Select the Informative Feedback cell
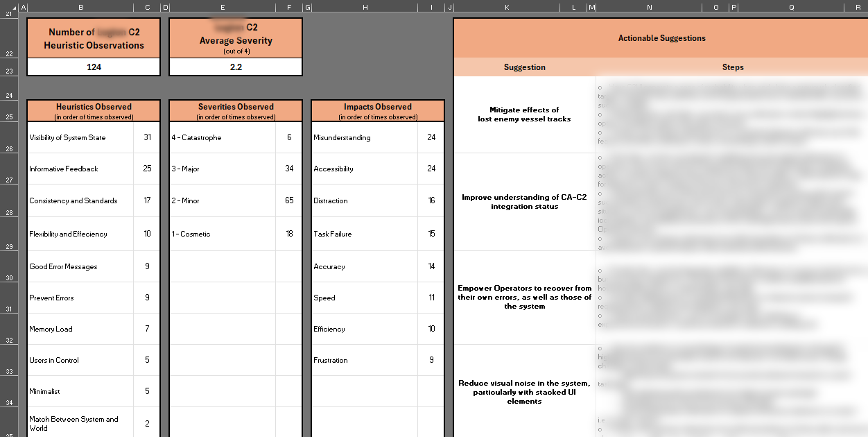 [x=80, y=169]
